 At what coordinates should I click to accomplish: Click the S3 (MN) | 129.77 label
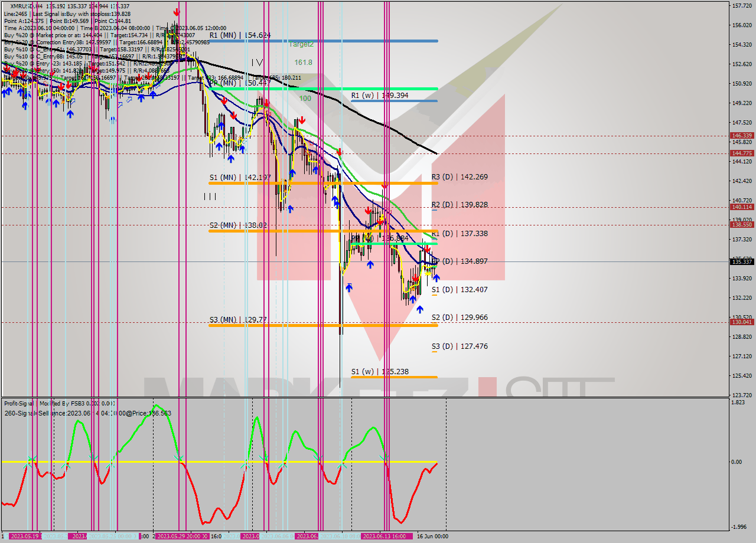(x=238, y=320)
